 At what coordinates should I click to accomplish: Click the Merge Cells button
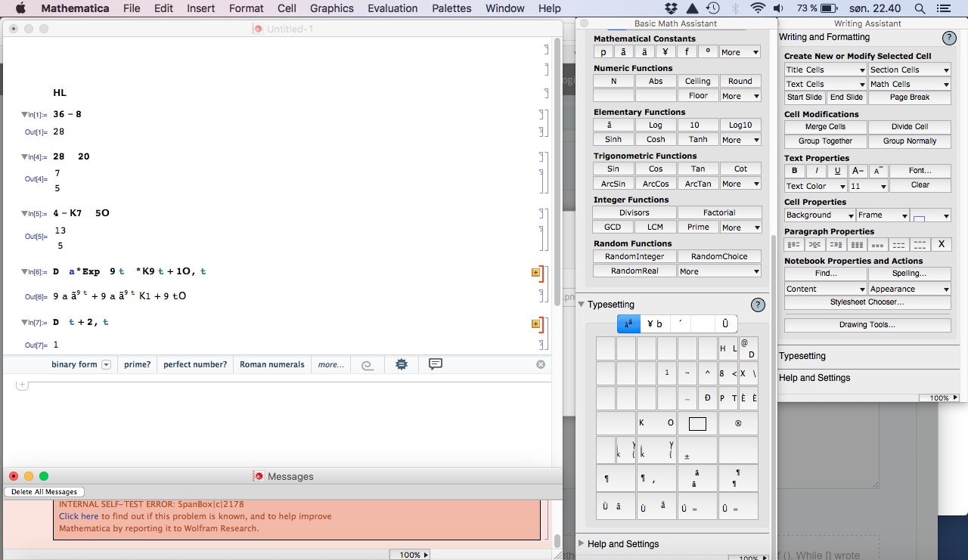click(825, 127)
